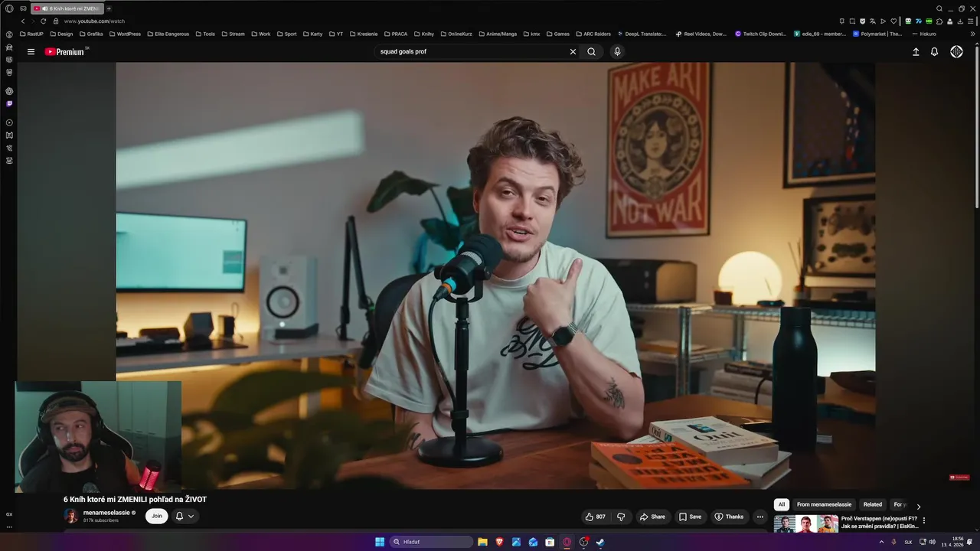Screen dimensions: 980x551
Task: Dislike the video with thumbs down
Action: [621, 517]
